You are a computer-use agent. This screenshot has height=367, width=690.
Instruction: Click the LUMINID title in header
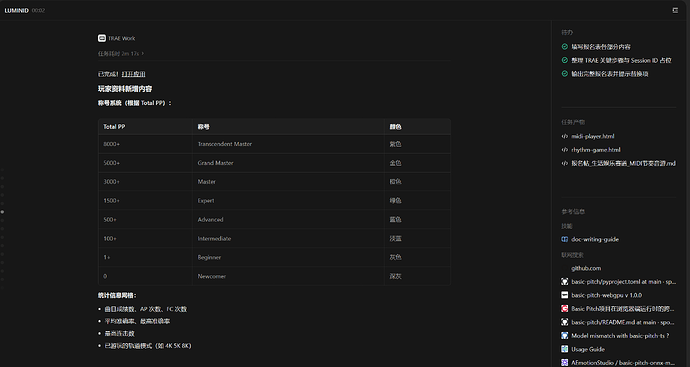(16, 10)
